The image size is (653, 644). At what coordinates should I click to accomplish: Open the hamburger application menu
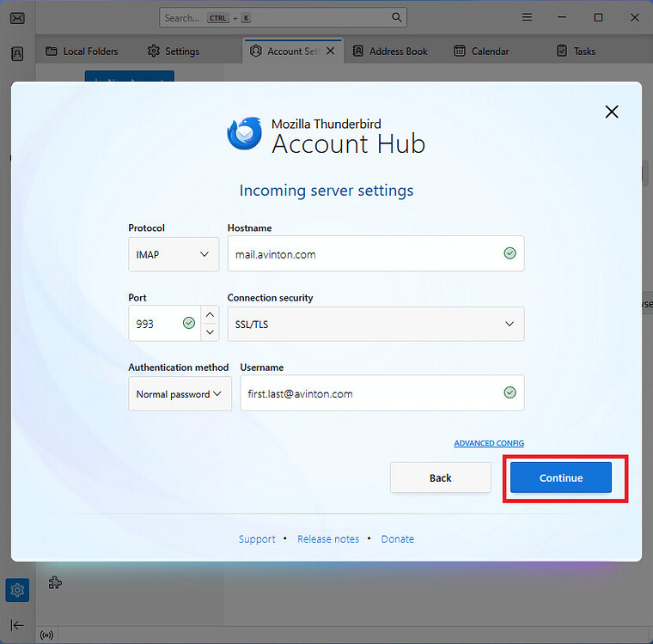[527, 17]
